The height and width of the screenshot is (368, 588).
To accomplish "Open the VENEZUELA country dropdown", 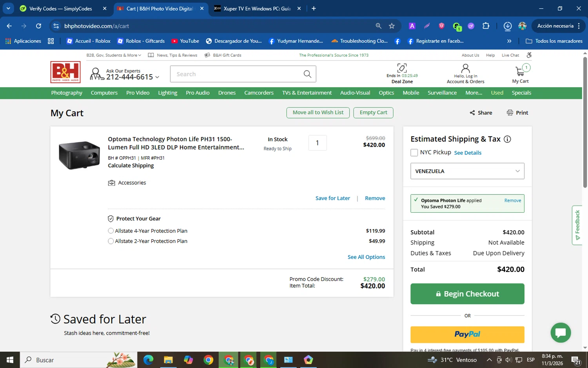I will click(x=467, y=171).
